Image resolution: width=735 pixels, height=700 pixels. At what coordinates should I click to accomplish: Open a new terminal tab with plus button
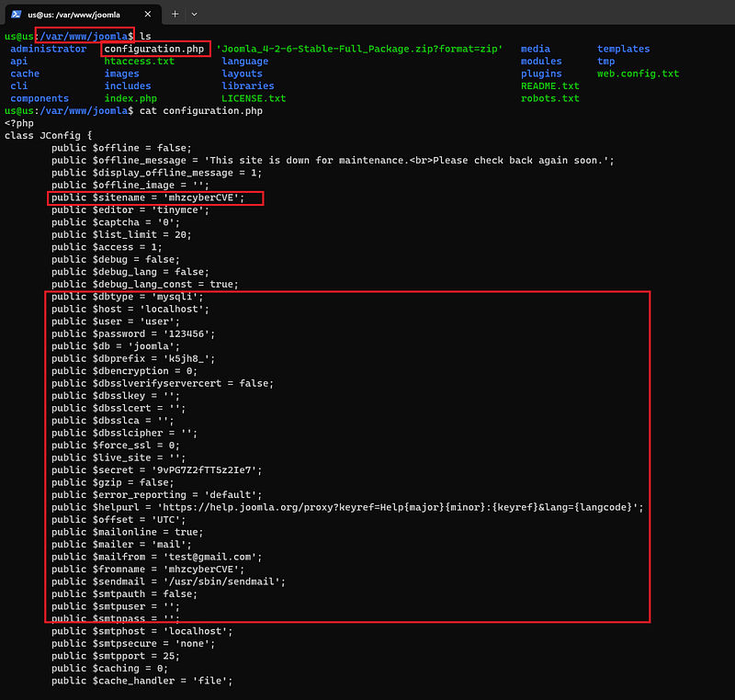pos(175,15)
